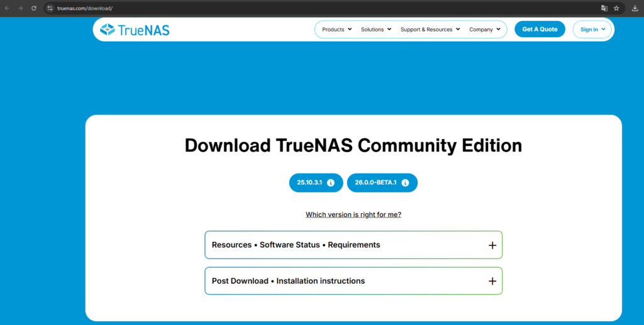Image resolution: width=644 pixels, height=325 pixels.
Task: Click the info icon on 25.10.3.1
Action: (331, 183)
